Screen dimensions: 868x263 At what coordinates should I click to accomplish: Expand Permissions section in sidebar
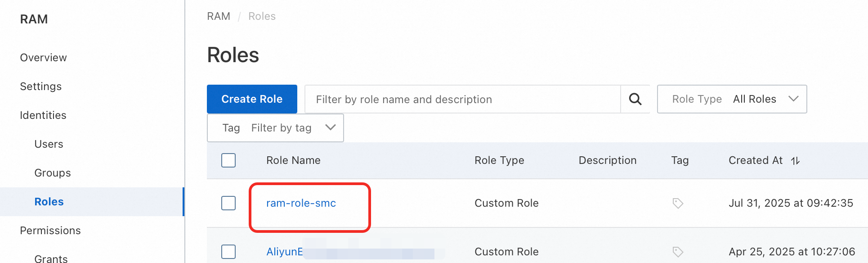click(x=50, y=231)
